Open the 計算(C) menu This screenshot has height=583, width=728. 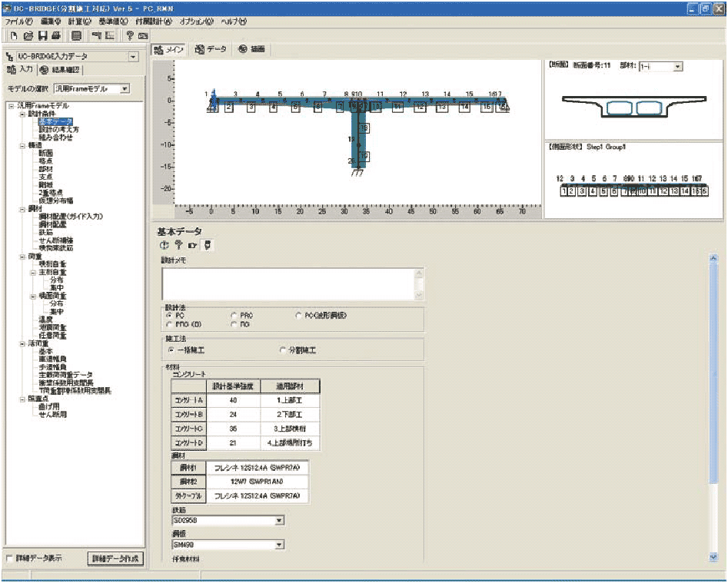(x=80, y=22)
